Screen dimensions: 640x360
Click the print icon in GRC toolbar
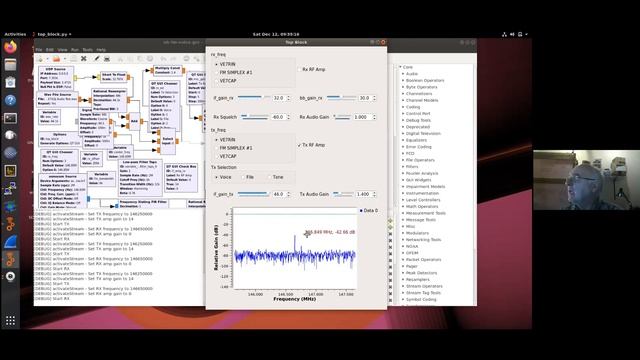pyautogui.click(x=107, y=59)
